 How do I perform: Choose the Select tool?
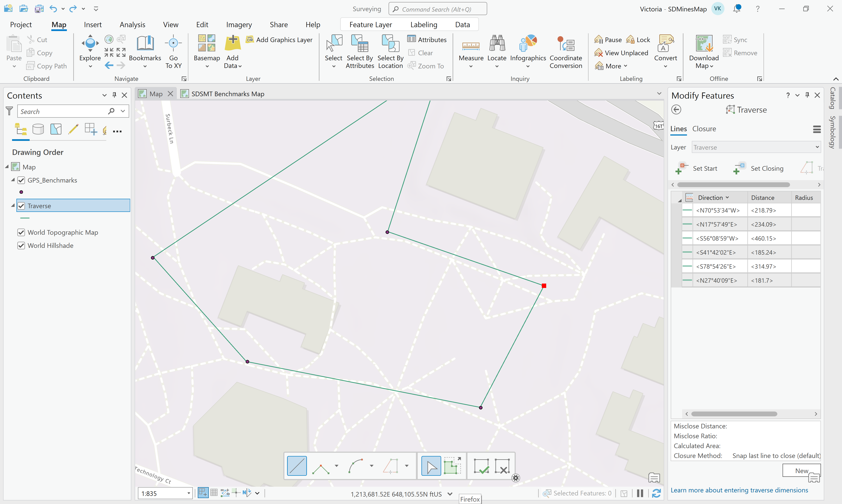pos(333,51)
